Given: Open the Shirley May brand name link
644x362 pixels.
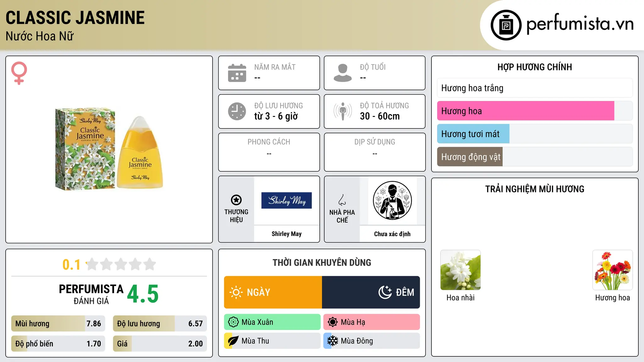Looking at the screenshot, I should click(286, 234).
